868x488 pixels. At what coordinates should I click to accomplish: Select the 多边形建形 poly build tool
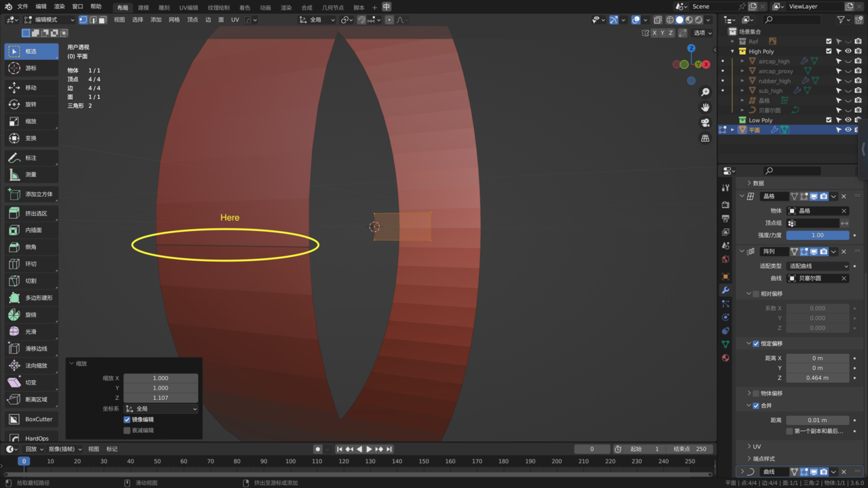(x=31, y=298)
